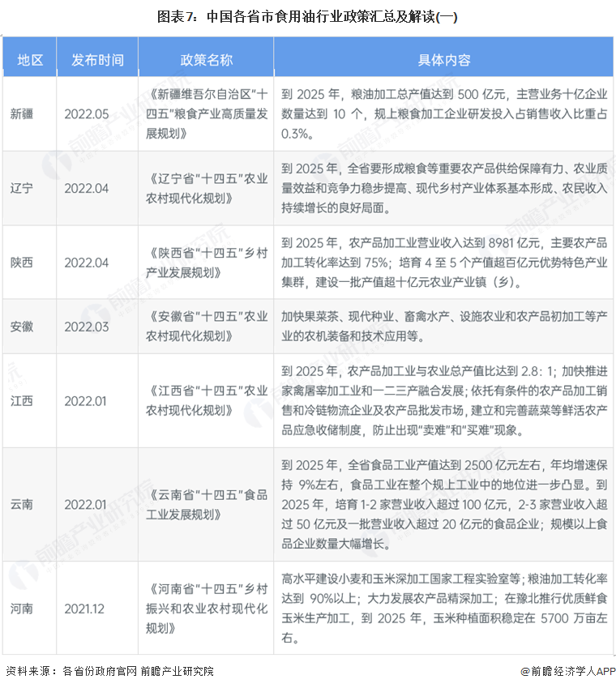This screenshot has height=688, width=616.
Task: Click the date 2022.03
Action: click(87, 327)
